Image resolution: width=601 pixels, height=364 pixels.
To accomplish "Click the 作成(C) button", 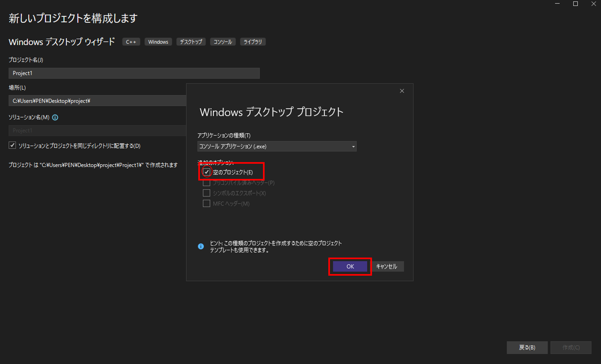I will pyautogui.click(x=571, y=347).
